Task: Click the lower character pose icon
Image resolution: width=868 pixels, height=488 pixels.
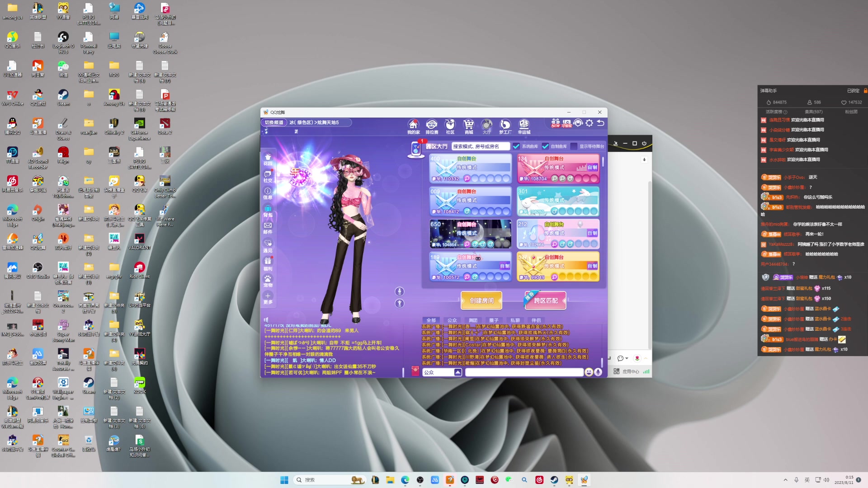Action: [399, 303]
